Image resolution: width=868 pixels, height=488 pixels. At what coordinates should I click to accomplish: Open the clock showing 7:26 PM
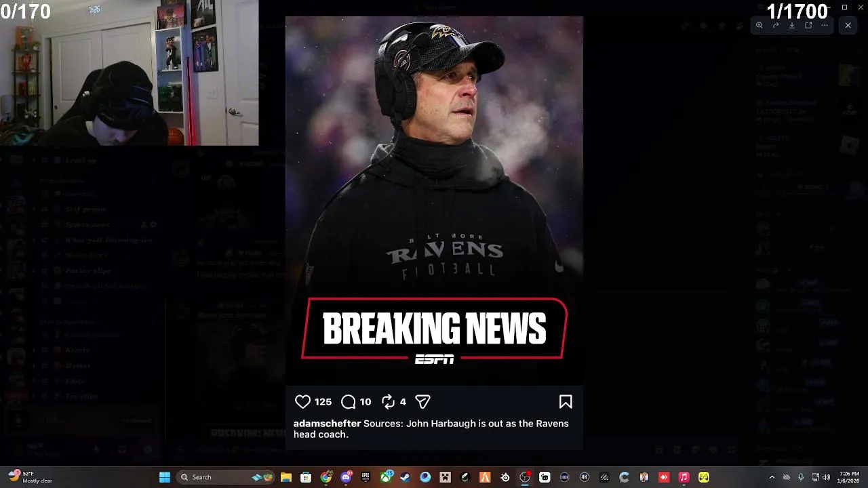(x=849, y=477)
